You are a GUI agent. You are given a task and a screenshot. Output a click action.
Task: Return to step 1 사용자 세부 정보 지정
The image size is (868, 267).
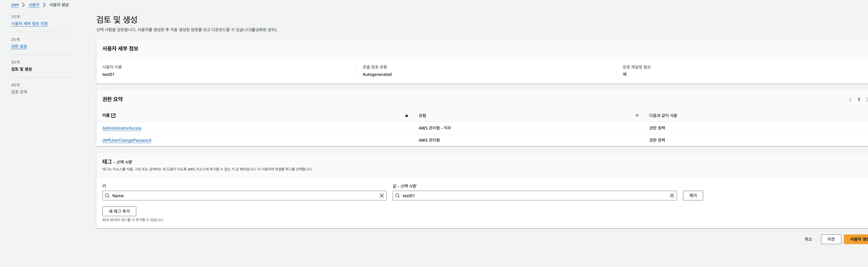click(29, 24)
